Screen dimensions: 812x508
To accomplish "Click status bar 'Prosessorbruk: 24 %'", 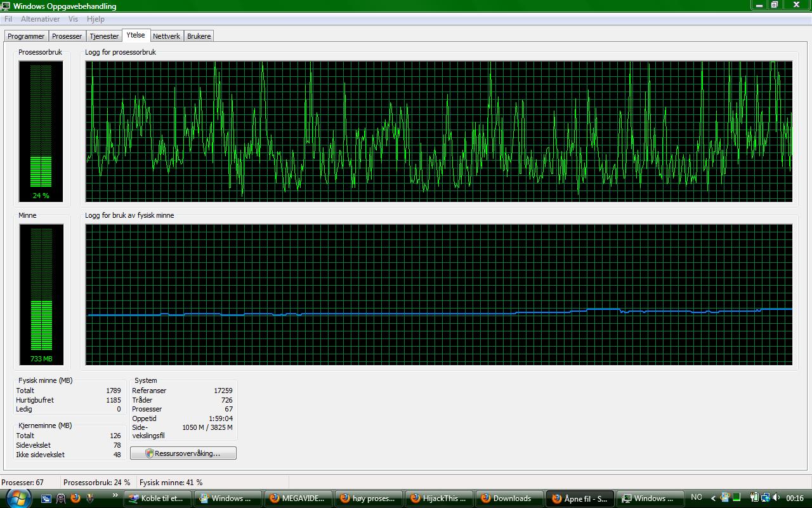I will click(97, 483).
